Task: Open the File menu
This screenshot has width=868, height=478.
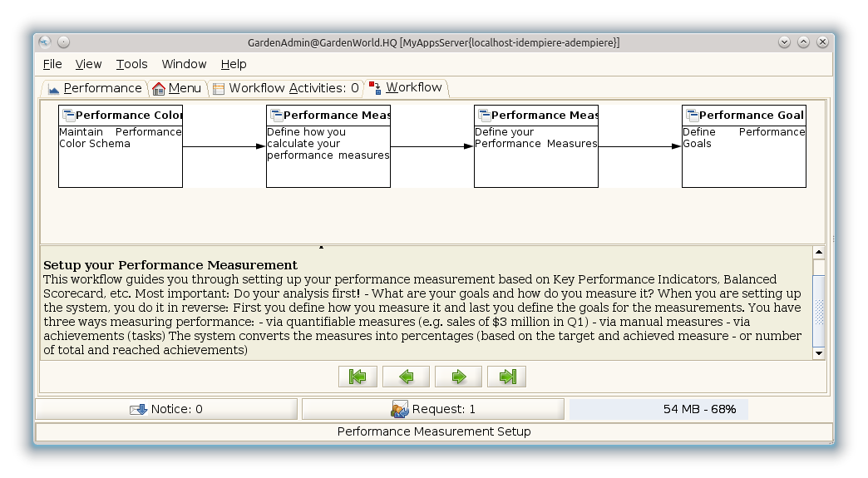Action: click(52, 64)
